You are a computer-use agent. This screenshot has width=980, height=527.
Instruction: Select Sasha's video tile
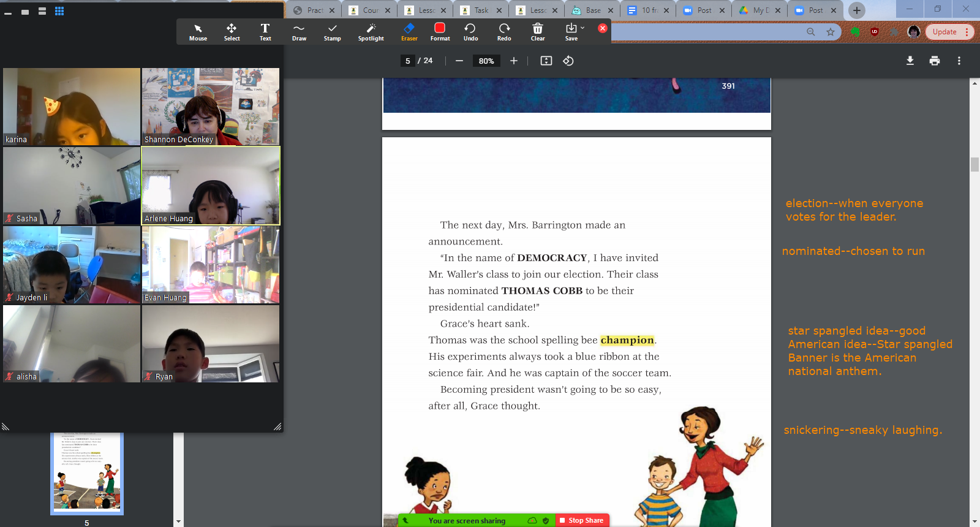pyautogui.click(x=72, y=186)
